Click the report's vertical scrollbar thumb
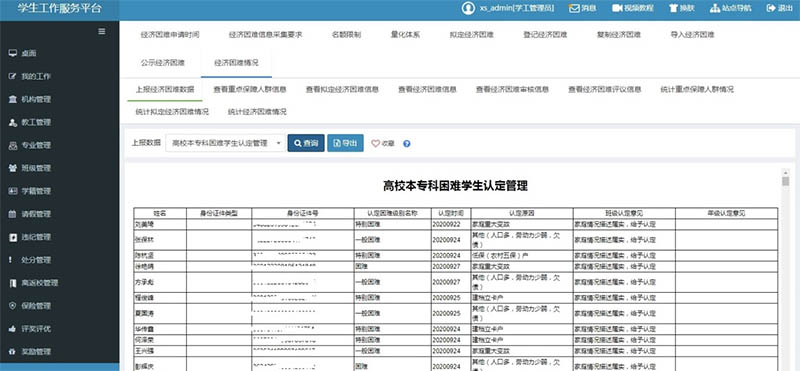Screen dimensions: 800x371 (x=786, y=181)
